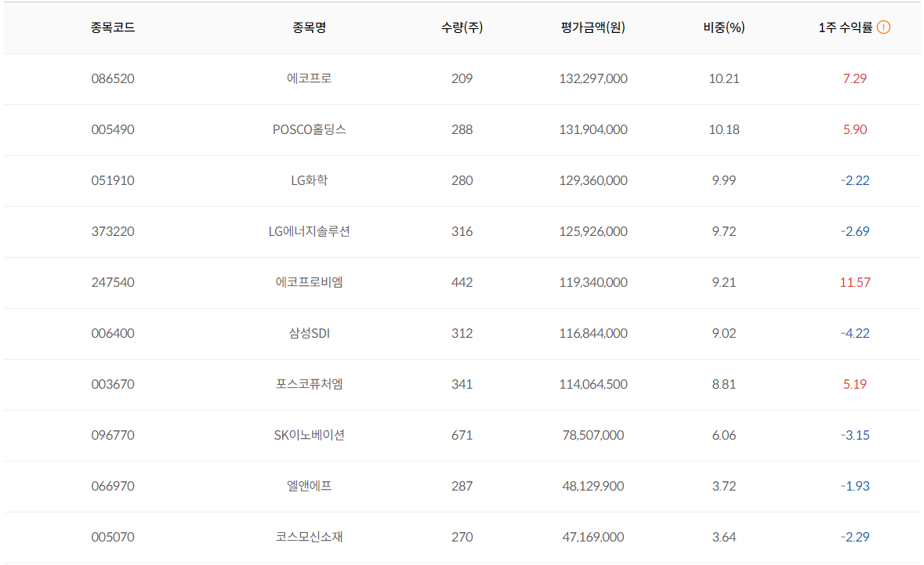924x565 pixels.
Task: Click weight 10.18
Action: click(723, 129)
